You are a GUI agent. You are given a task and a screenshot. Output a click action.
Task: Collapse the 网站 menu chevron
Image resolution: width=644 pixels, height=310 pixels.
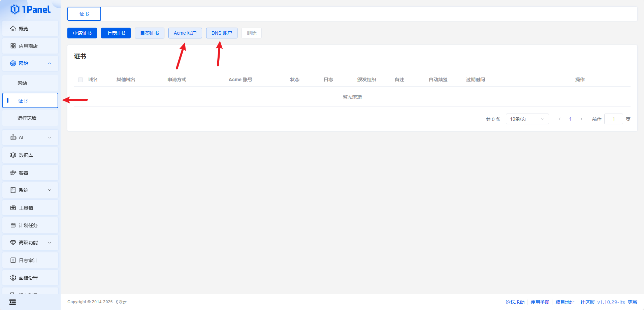(x=50, y=63)
